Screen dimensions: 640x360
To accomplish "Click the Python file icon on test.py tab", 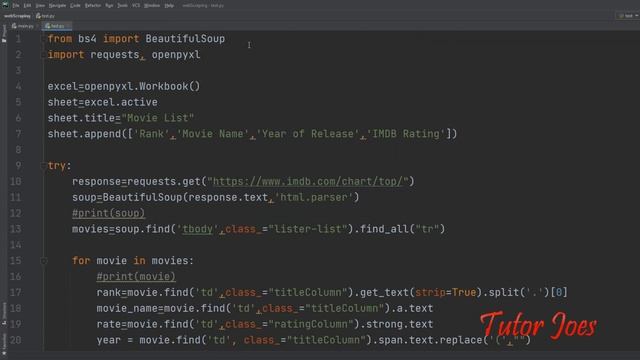I will pos(47,26).
